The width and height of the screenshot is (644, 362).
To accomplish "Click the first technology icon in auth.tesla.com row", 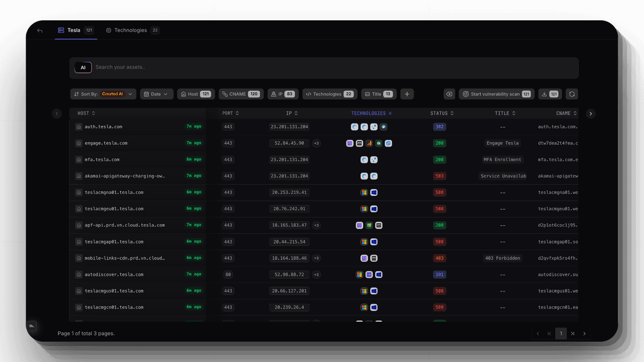I will tap(353, 127).
